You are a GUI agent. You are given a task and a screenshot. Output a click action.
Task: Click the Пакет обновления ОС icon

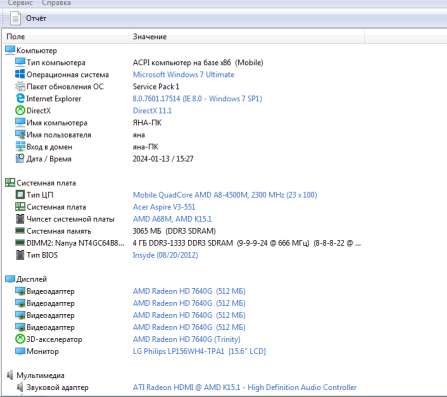[20, 86]
